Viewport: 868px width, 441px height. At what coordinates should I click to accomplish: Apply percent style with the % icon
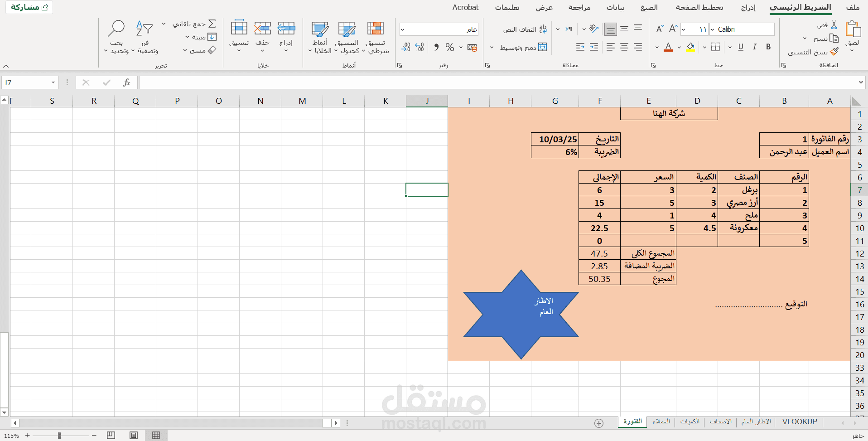[x=449, y=47]
